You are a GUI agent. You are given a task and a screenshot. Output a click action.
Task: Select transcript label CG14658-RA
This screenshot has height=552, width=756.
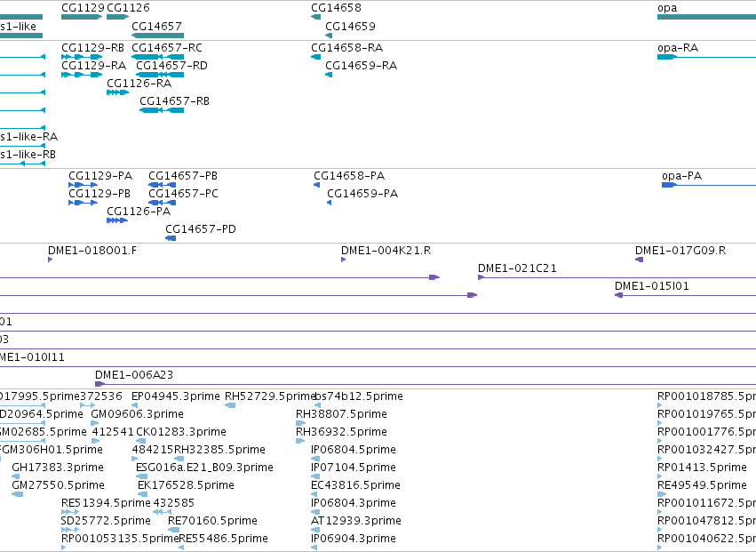(x=347, y=48)
